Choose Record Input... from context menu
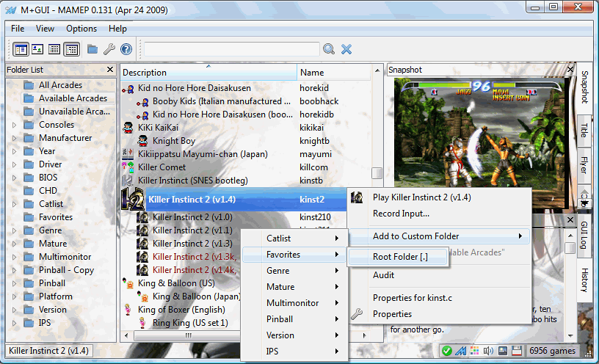 coord(401,214)
